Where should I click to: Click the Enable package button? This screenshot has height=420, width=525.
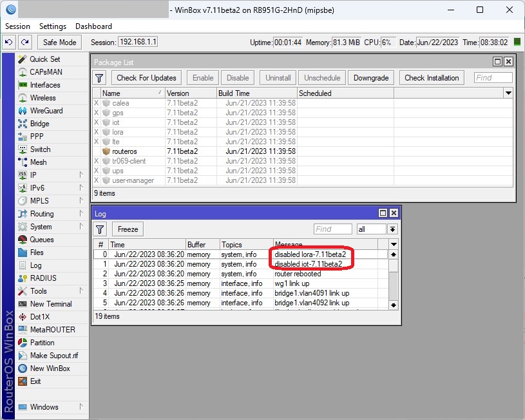point(203,78)
